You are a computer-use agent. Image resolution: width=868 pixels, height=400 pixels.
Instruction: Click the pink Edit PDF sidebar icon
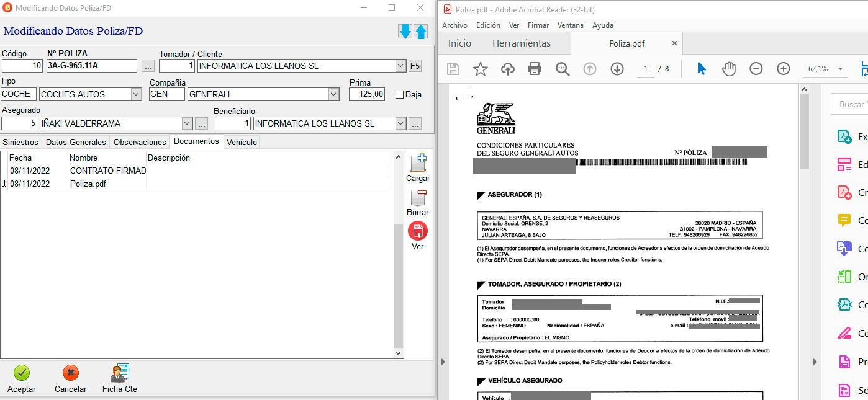tap(844, 164)
